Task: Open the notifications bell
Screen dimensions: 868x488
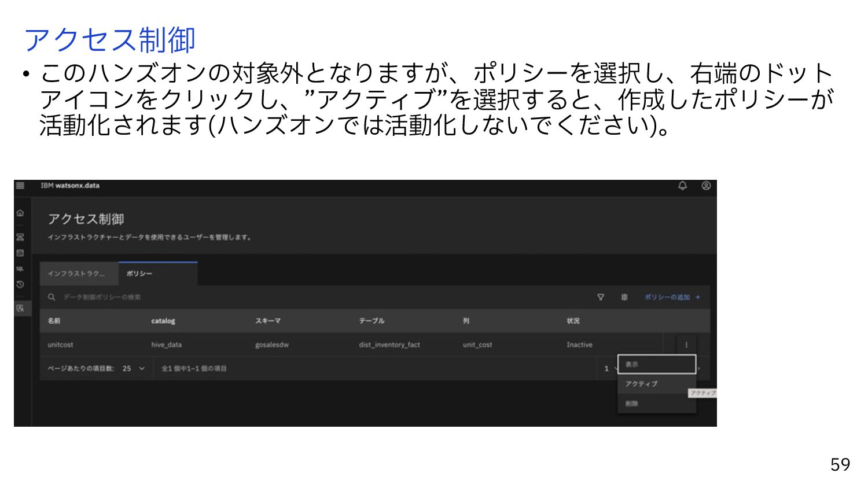Action: pyautogui.click(x=682, y=186)
